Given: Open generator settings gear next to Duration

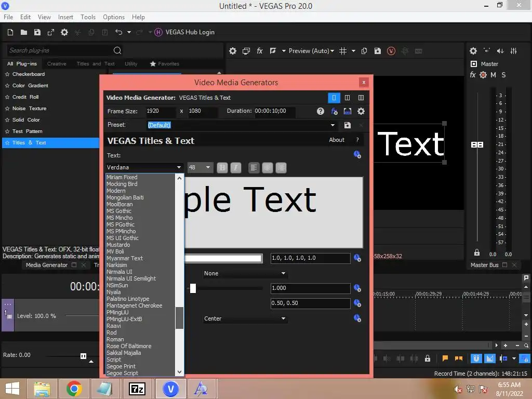Looking at the screenshot, I should (361, 111).
